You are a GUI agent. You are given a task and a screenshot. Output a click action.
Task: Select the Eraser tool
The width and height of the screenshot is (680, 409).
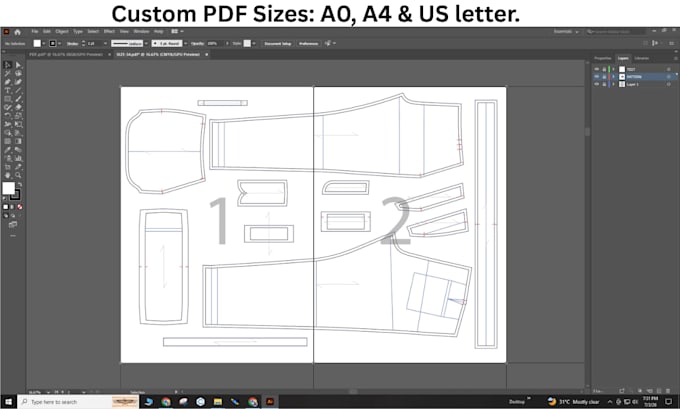coord(18,108)
